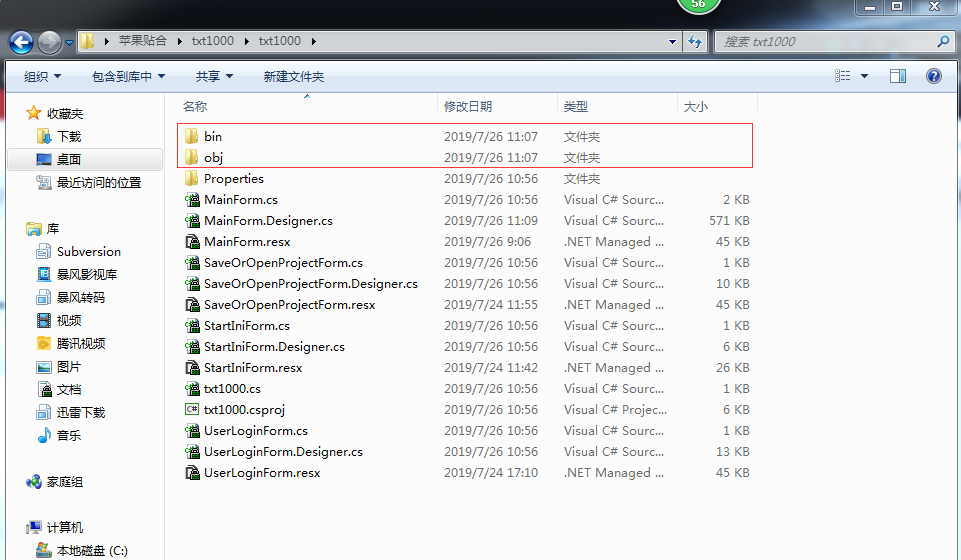Click 新建文件夹 button
The width and height of the screenshot is (961, 560).
294,77
